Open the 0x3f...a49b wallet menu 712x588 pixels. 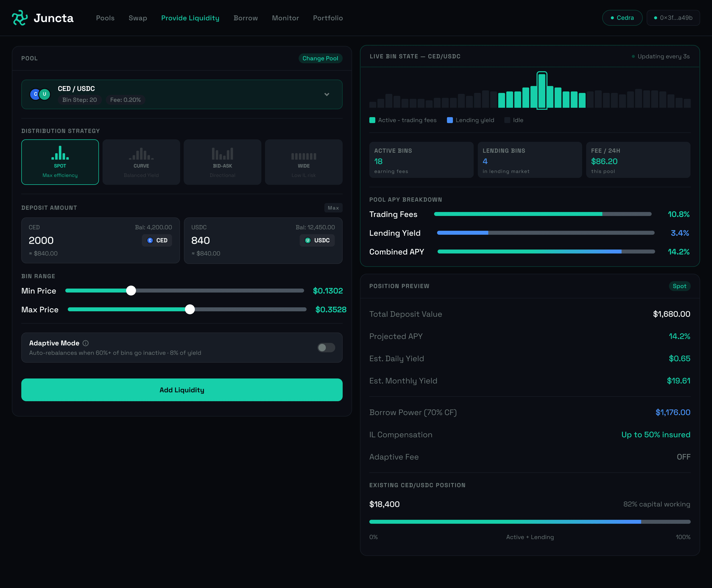point(673,18)
